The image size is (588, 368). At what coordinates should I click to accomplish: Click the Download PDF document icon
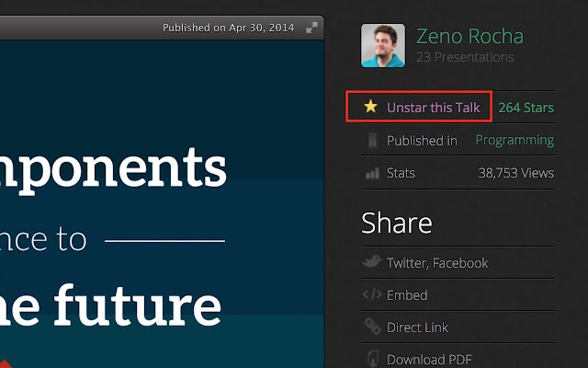(371, 359)
